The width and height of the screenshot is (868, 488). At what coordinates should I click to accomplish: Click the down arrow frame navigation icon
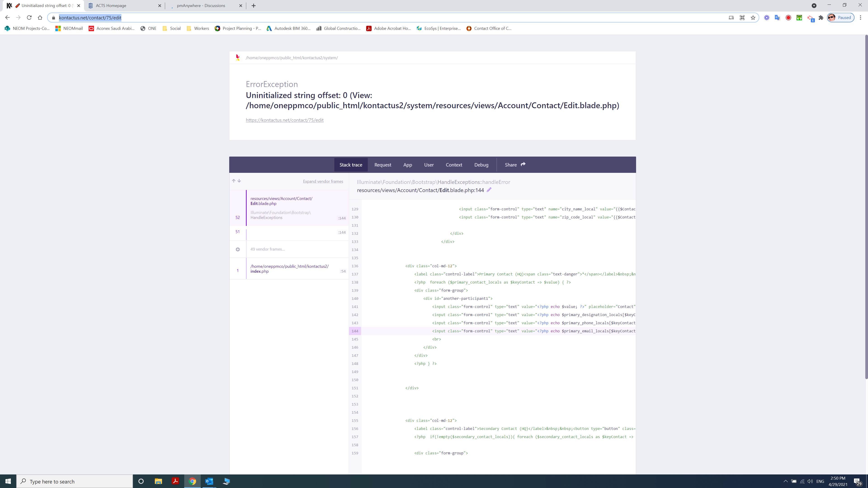tap(239, 181)
